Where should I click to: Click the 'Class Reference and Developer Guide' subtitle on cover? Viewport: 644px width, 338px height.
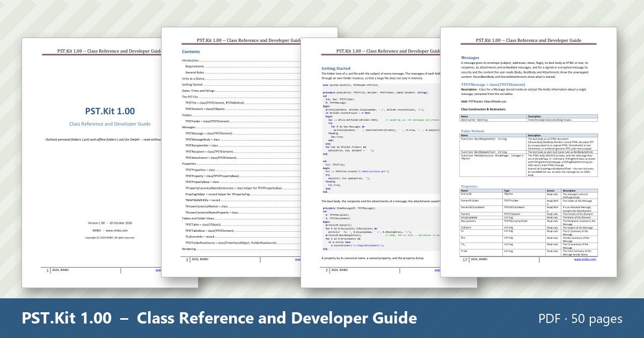(x=110, y=124)
